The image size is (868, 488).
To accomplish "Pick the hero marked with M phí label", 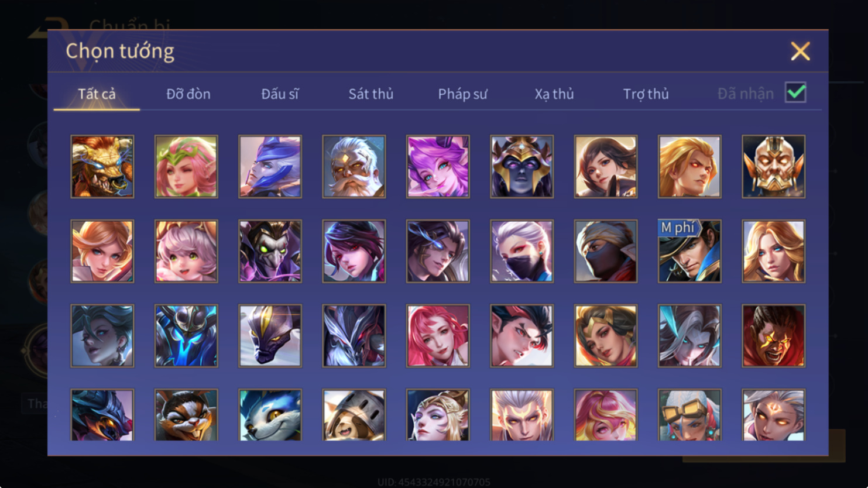I will pos(689,251).
